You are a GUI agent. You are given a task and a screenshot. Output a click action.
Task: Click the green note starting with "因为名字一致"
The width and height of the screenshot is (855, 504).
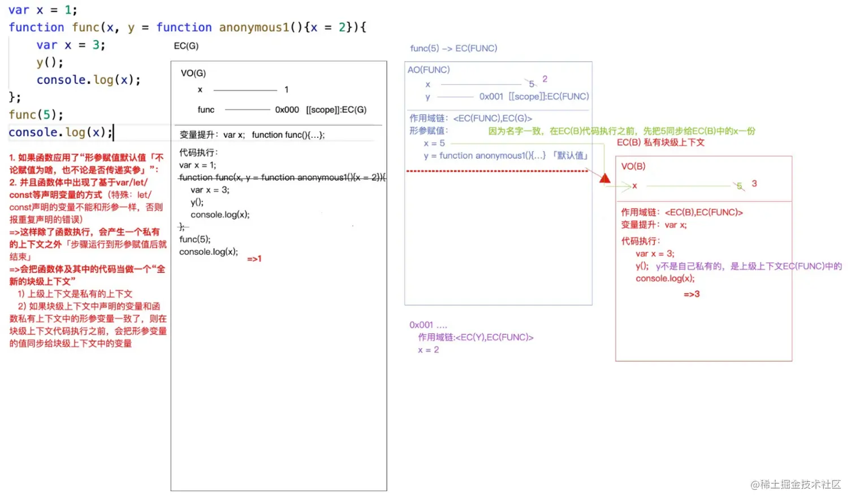pos(622,131)
